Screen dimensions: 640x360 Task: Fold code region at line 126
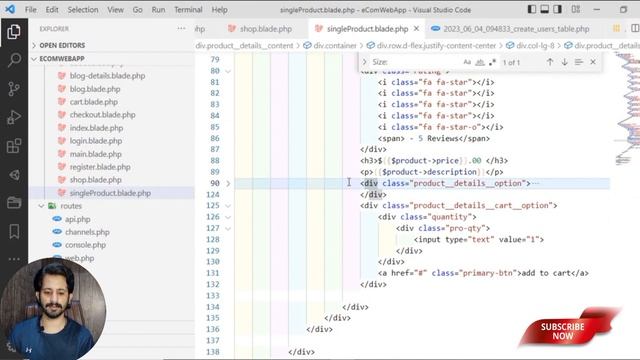point(228,217)
